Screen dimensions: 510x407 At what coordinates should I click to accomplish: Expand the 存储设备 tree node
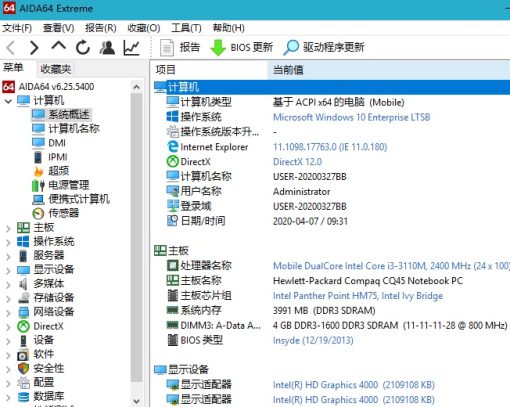click(8, 298)
